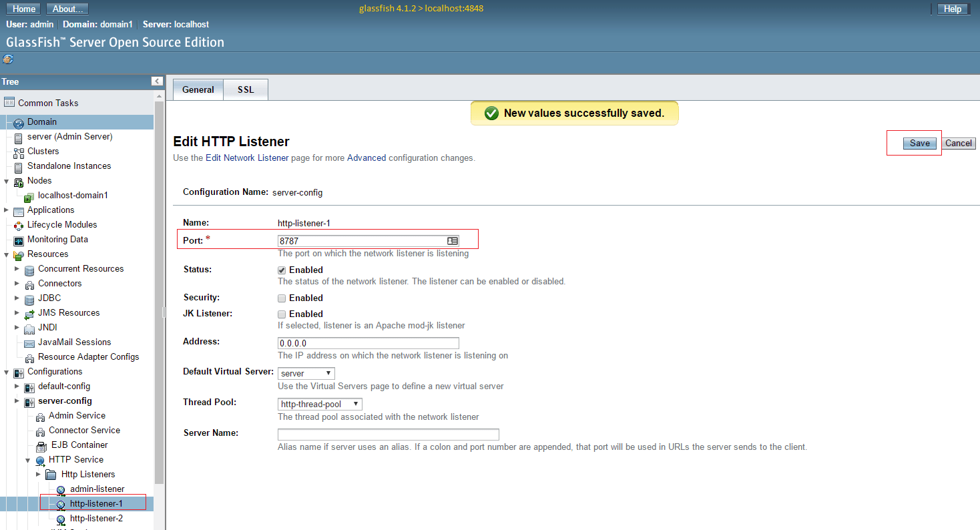
Task: Click the Save button
Action: click(x=919, y=143)
